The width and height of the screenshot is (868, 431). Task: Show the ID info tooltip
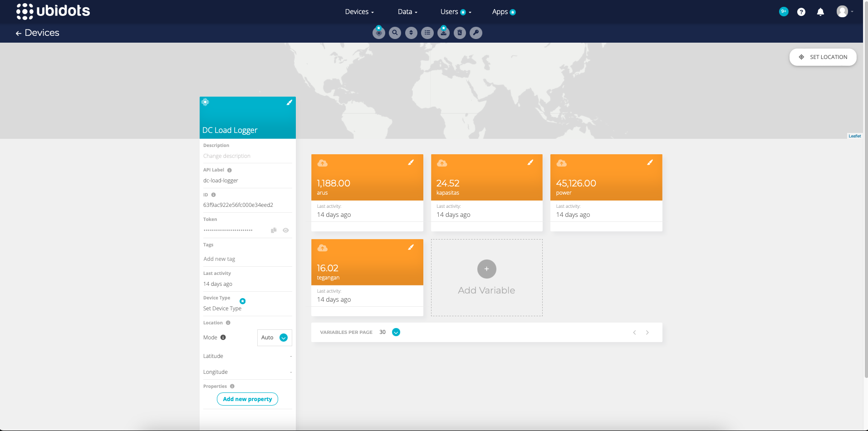[213, 195]
